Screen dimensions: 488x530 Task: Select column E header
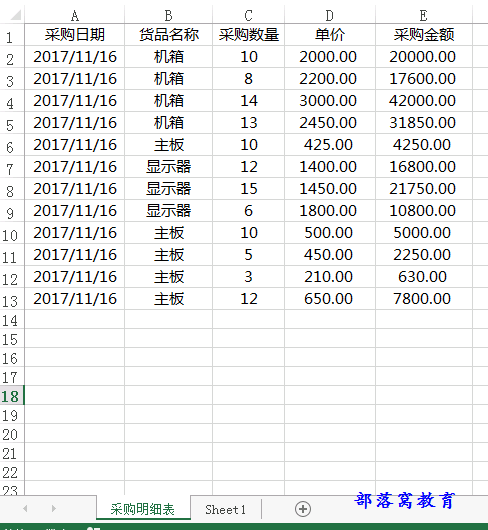(x=424, y=15)
